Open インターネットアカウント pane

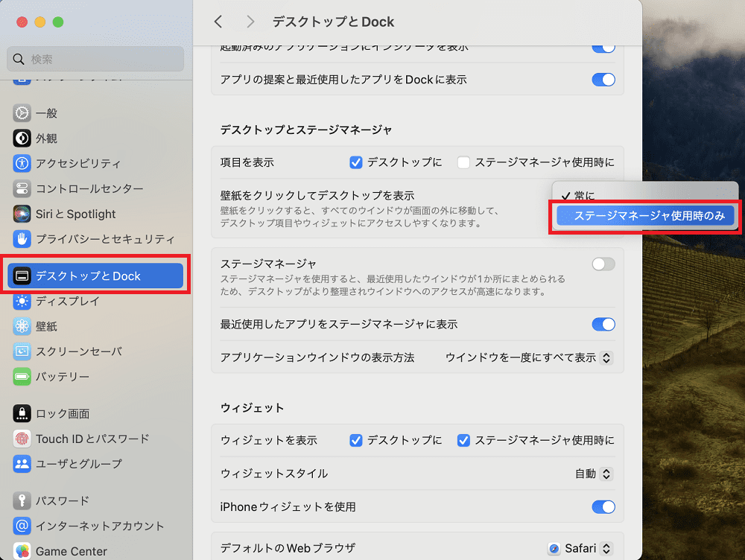95,526
